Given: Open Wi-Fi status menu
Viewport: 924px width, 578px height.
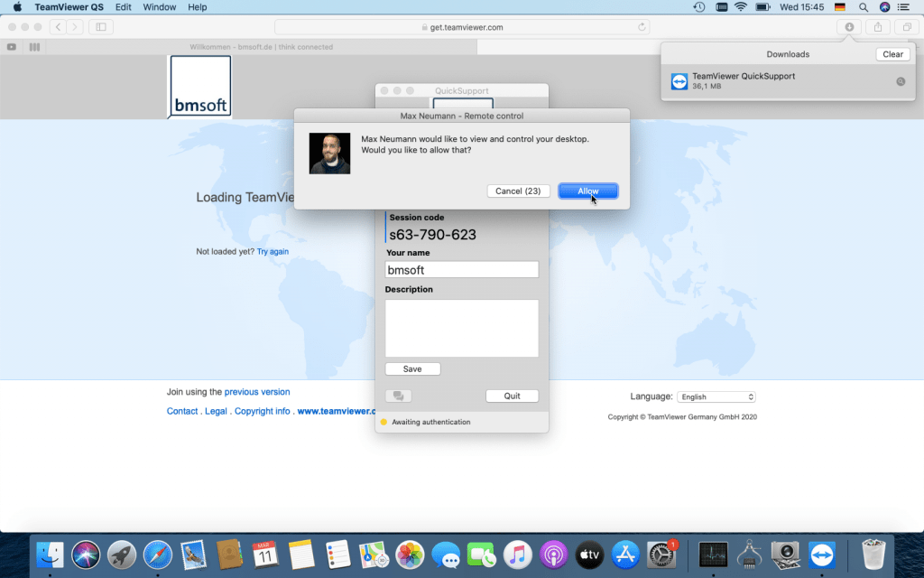Looking at the screenshot, I should [x=742, y=7].
